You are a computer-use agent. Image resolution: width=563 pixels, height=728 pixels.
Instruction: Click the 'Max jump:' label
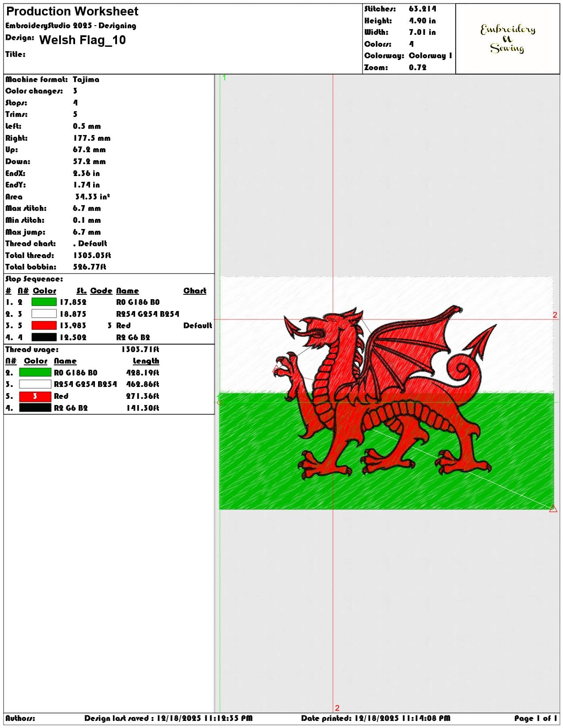25,232
